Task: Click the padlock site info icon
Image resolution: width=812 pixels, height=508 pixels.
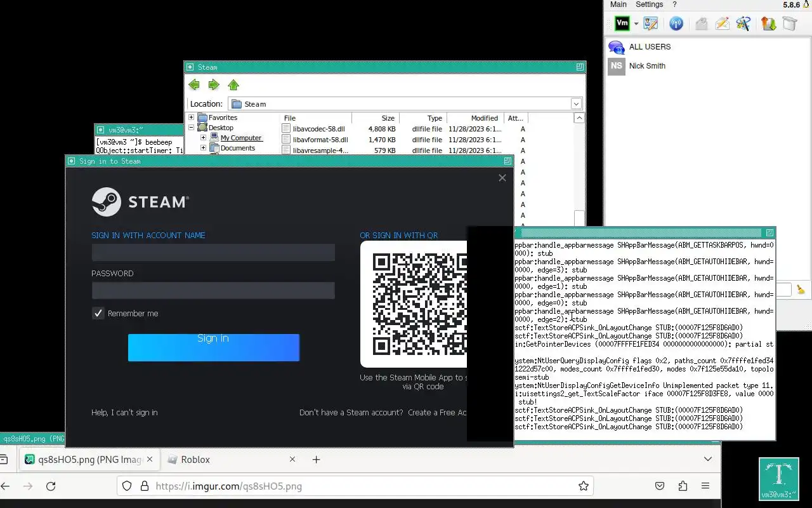Action: pyautogui.click(x=144, y=486)
